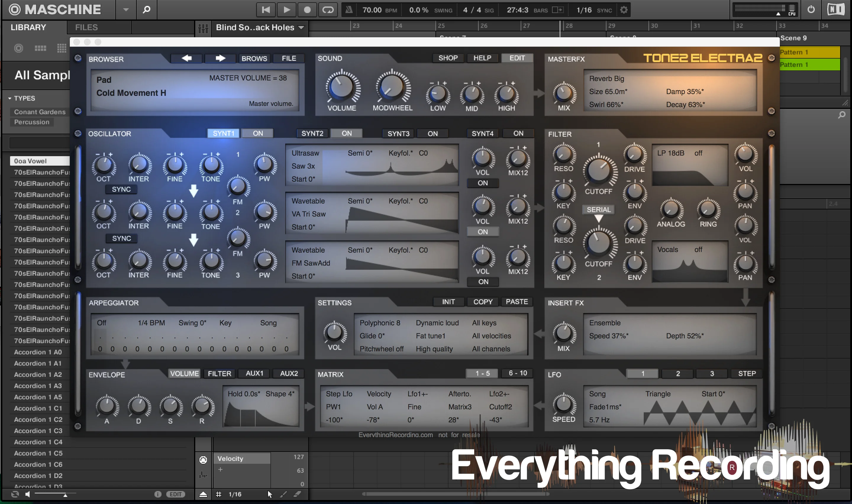Open the Maschine plugin selector arrow
Viewport: 852px width, 504px height.
click(x=125, y=9)
